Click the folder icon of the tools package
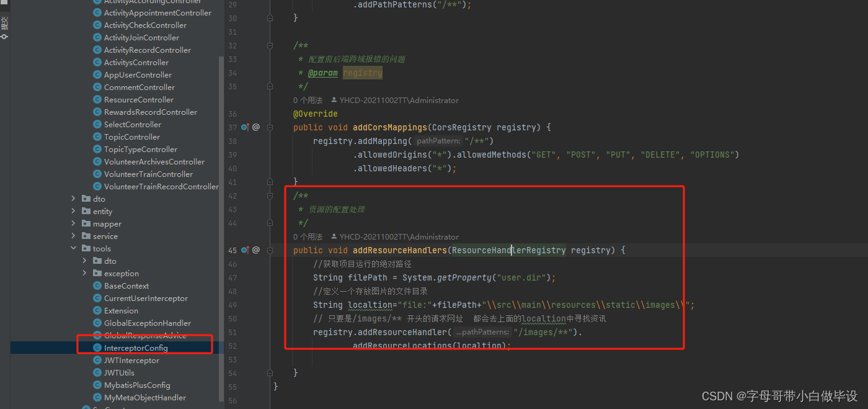 tap(86, 248)
